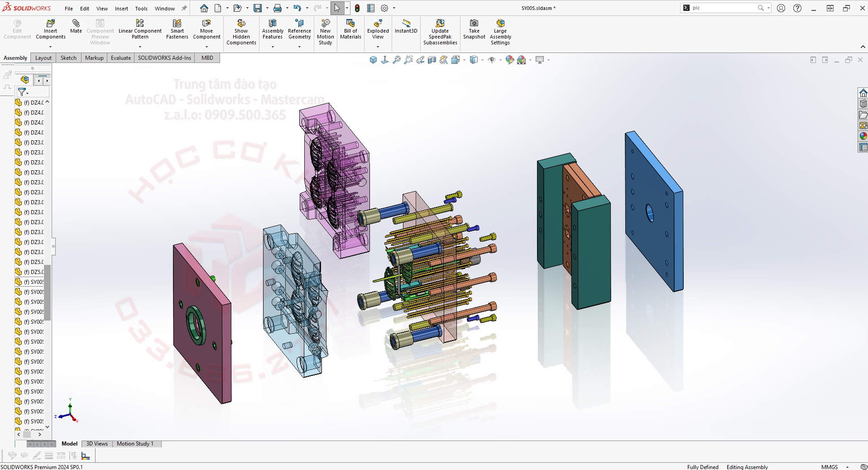Screen dimensions: 868x470
Task: Undo the last action
Action: [297, 8]
